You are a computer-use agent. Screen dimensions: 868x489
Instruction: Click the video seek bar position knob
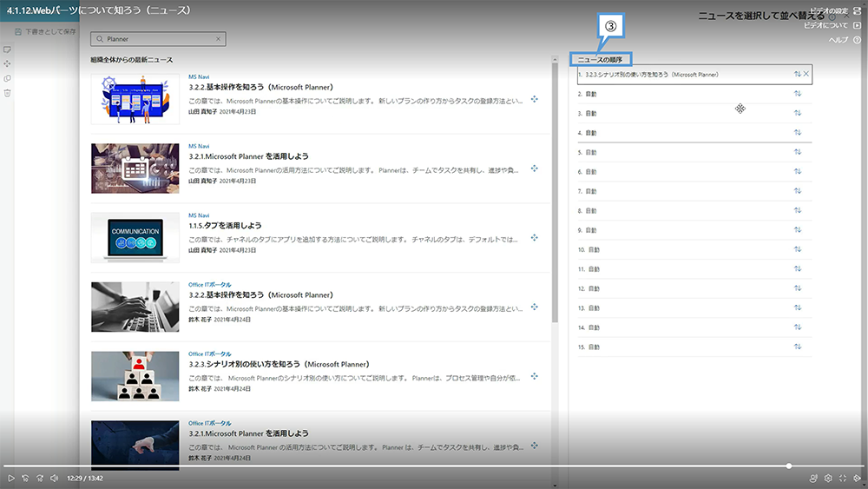pos(789,466)
